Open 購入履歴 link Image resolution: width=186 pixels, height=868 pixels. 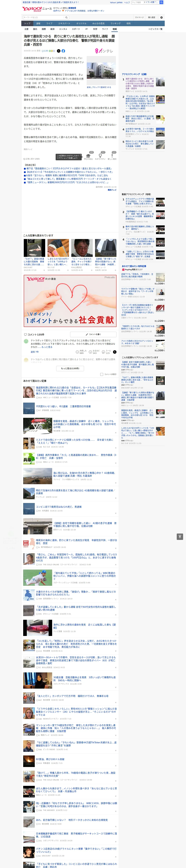click(152, 18)
